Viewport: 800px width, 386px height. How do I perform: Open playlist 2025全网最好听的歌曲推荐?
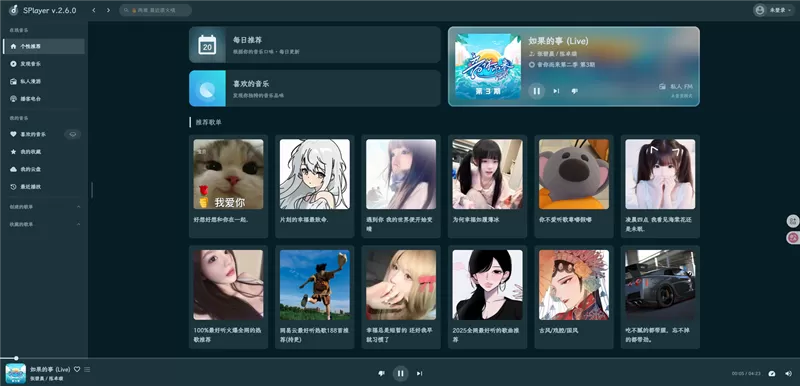click(487, 297)
